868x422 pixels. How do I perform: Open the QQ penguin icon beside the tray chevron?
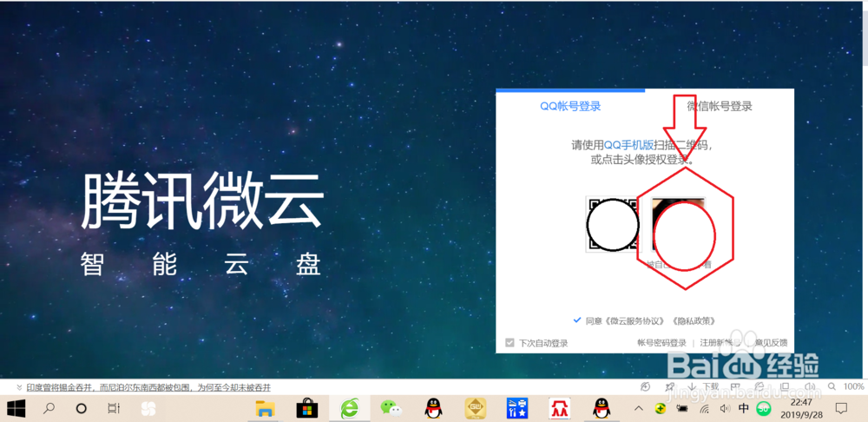click(602, 409)
